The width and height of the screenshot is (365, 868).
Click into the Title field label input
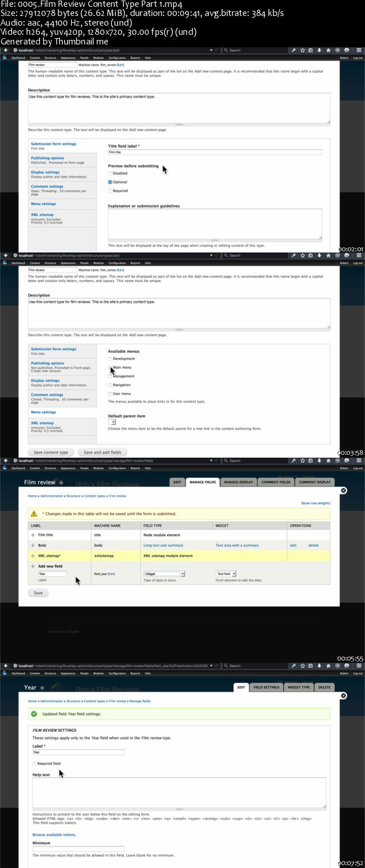click(215, 152)
